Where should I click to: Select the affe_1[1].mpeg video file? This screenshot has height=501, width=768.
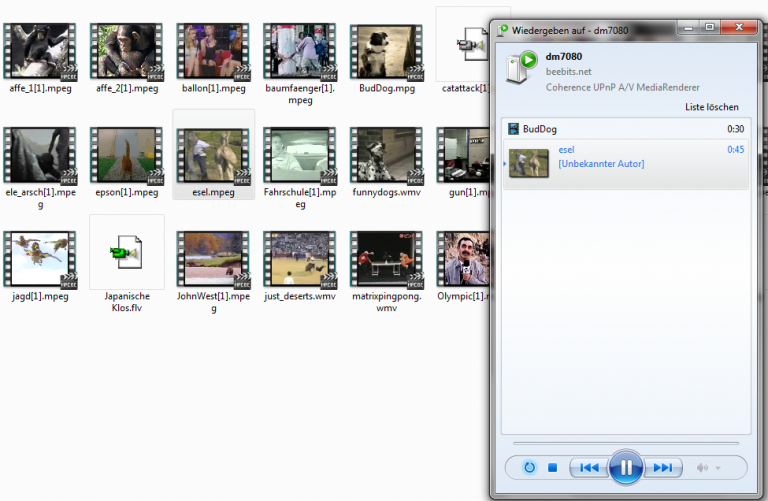click(x=40, y=52)
